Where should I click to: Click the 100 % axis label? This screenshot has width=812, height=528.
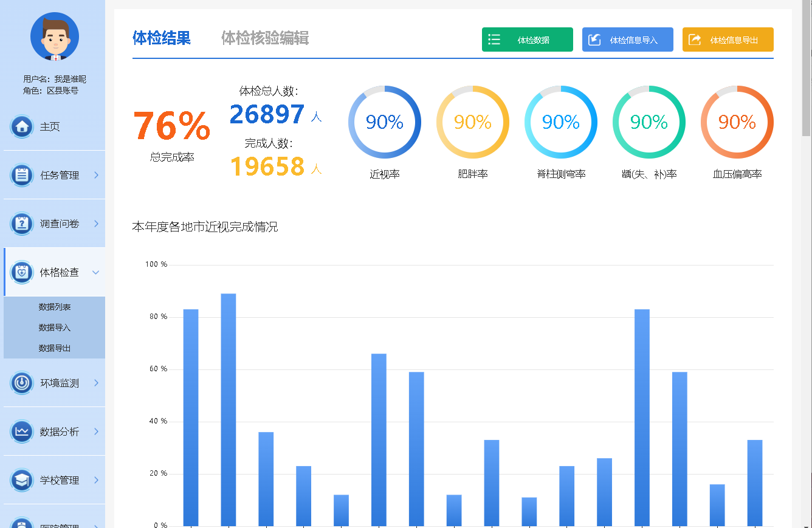click(x=156, y=264)
